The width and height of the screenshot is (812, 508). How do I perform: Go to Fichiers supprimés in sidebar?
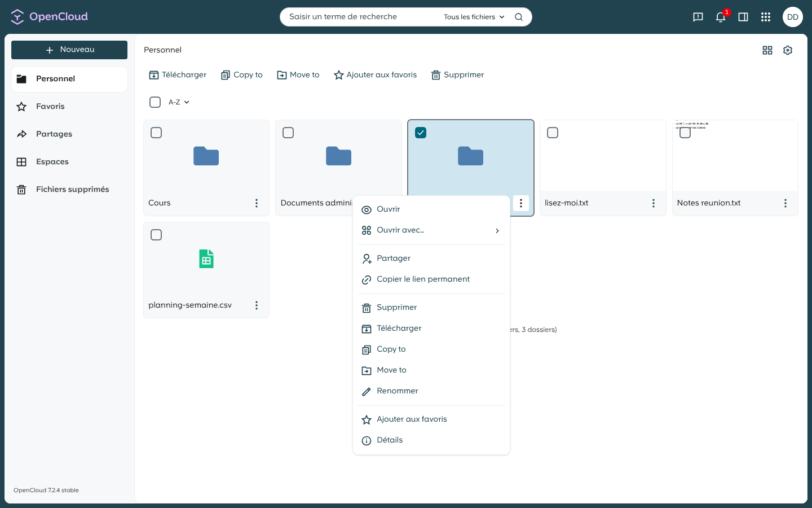pos(69,190)
